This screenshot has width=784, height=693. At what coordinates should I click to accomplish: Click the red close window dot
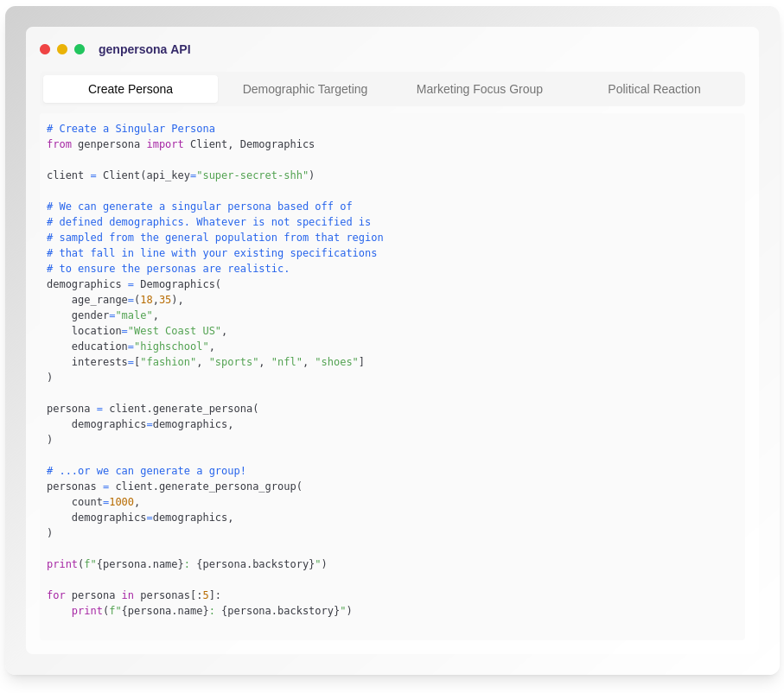tap(45, 49)
